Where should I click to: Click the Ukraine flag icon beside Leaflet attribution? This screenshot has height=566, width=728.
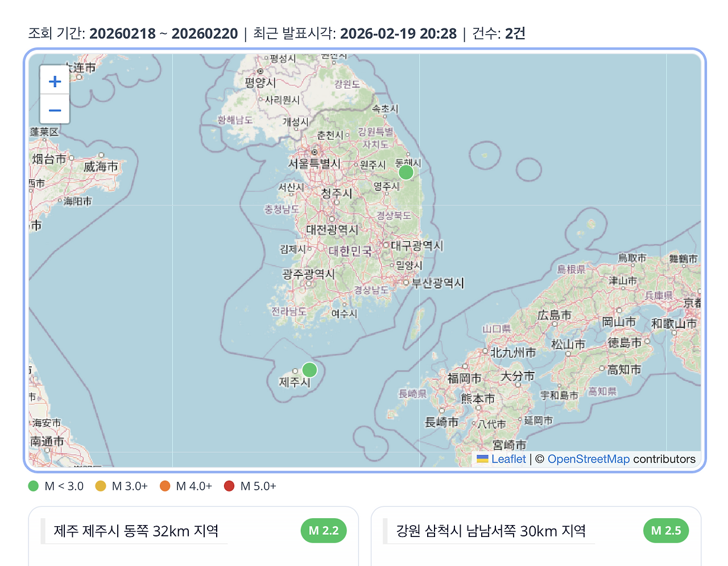point(481,459)
